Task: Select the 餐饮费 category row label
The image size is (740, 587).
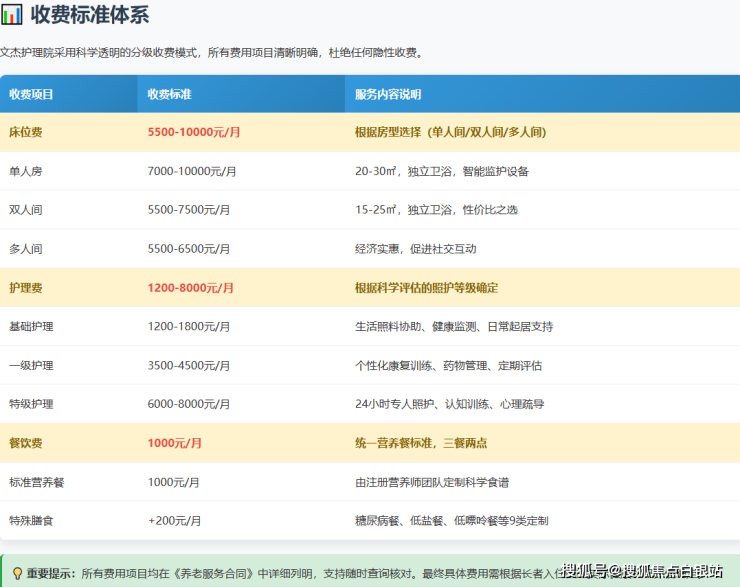Action: coord(25,443)
